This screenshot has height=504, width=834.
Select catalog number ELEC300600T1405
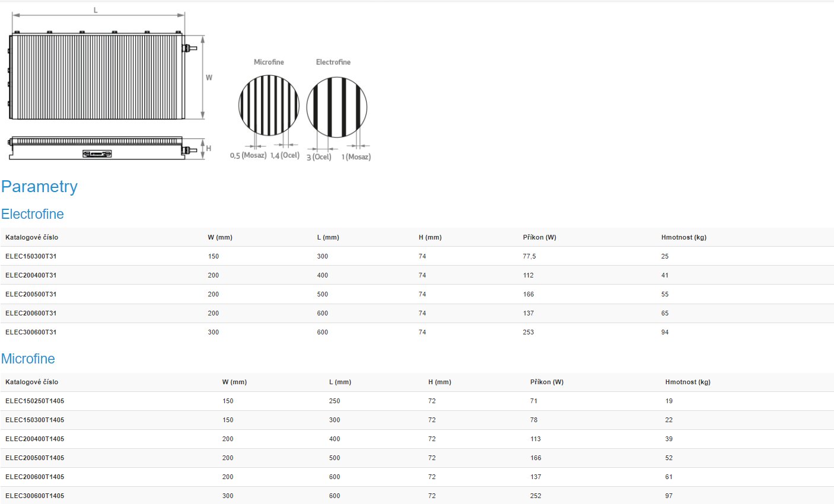coord(34,496)
